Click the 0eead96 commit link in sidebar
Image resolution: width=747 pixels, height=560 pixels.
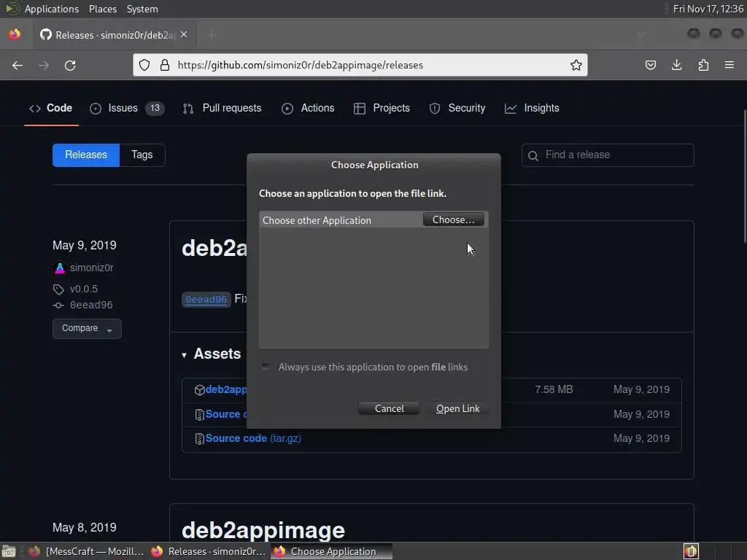[x=91, y=305]
